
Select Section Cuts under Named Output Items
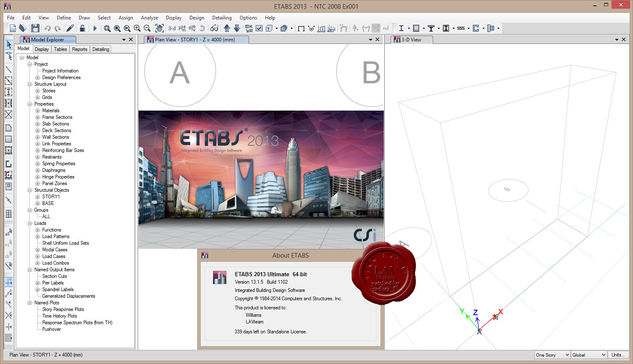click(x=54, y=276)
